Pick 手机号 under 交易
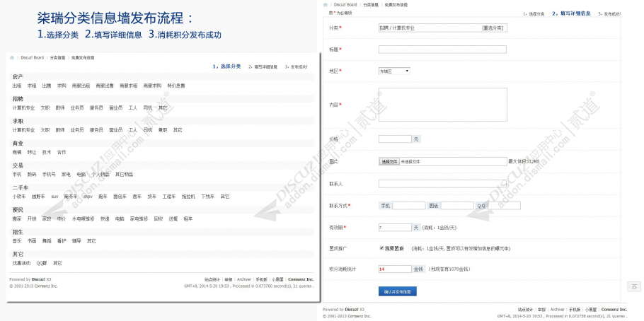 point(49,175)
